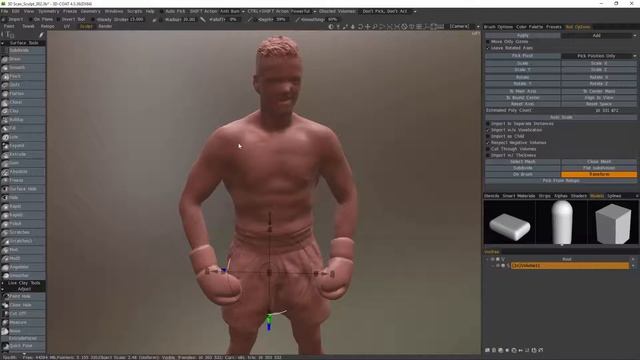Toggle Leave Rotated Axis checkbox
This screenshot has height=360, width=640.
(488, 48)
